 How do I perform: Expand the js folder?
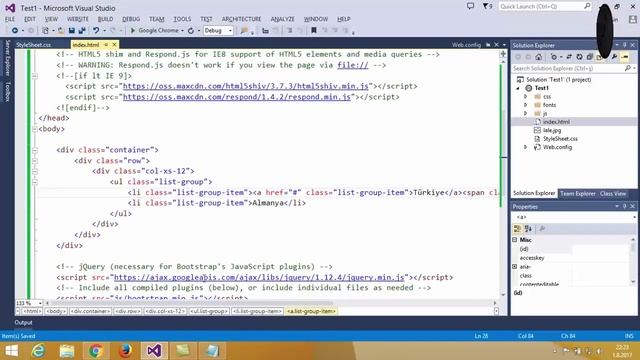click(526, 113)
